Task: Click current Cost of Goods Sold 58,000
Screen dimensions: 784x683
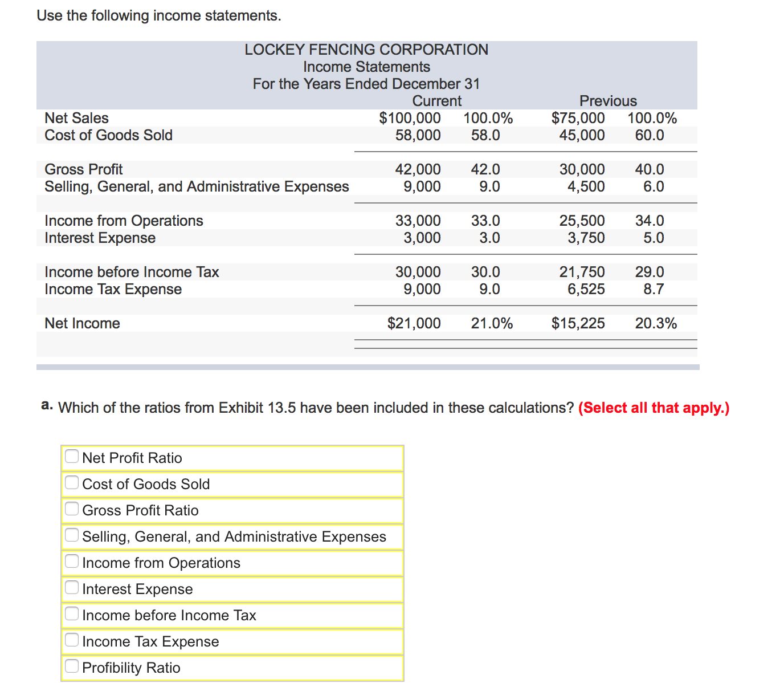Action: click(418, 135)
